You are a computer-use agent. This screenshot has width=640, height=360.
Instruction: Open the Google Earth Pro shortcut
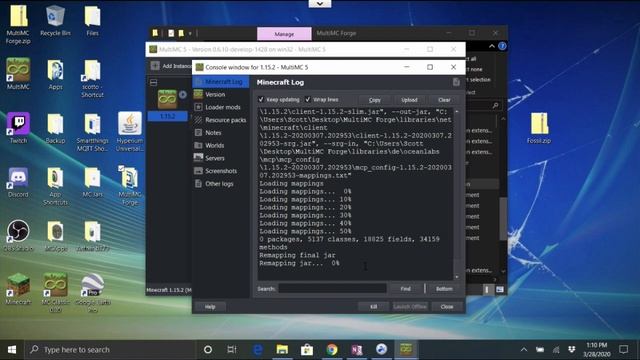coord(92,293)
